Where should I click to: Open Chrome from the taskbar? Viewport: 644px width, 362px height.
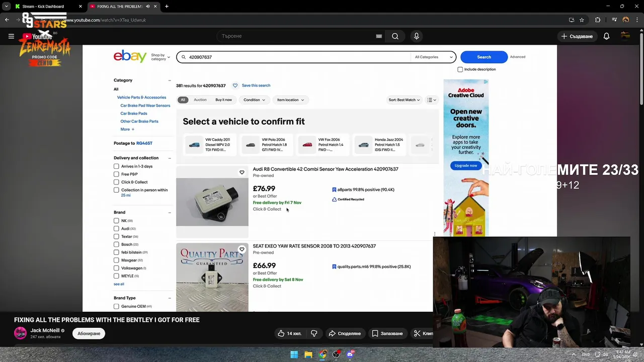pyautogui.click(x=323, y=354)
